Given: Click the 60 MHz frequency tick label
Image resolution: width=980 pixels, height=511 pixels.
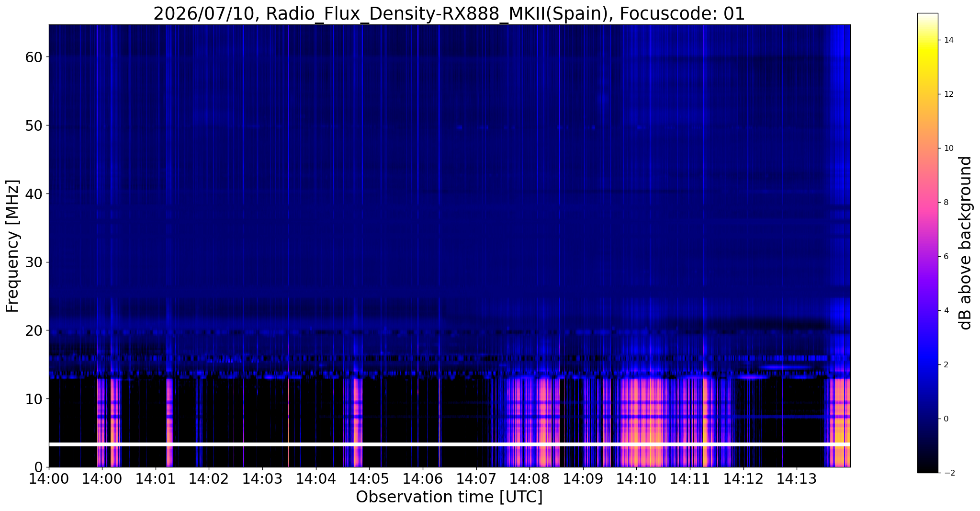Looking at the screenshot, I should (x=34, y=57).
